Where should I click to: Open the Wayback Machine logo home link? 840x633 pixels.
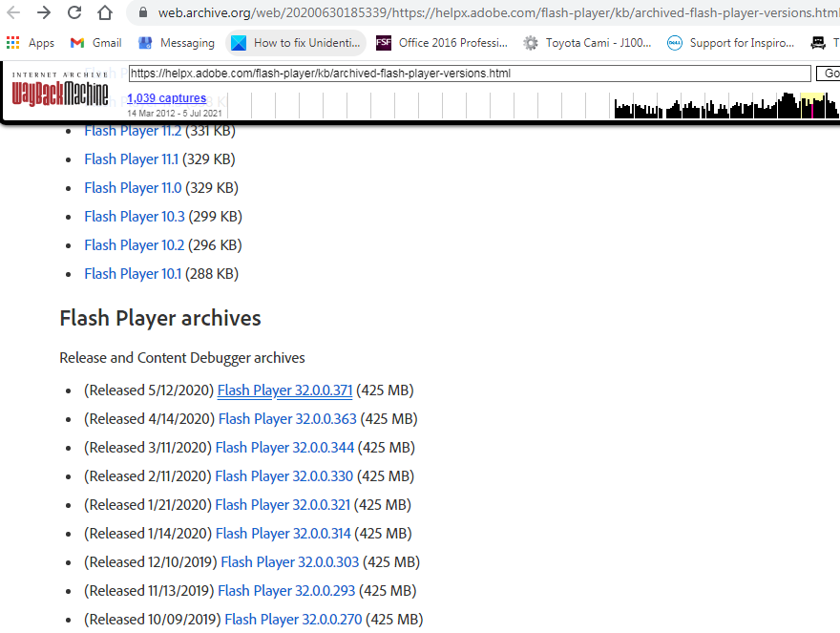click(60, 90)
